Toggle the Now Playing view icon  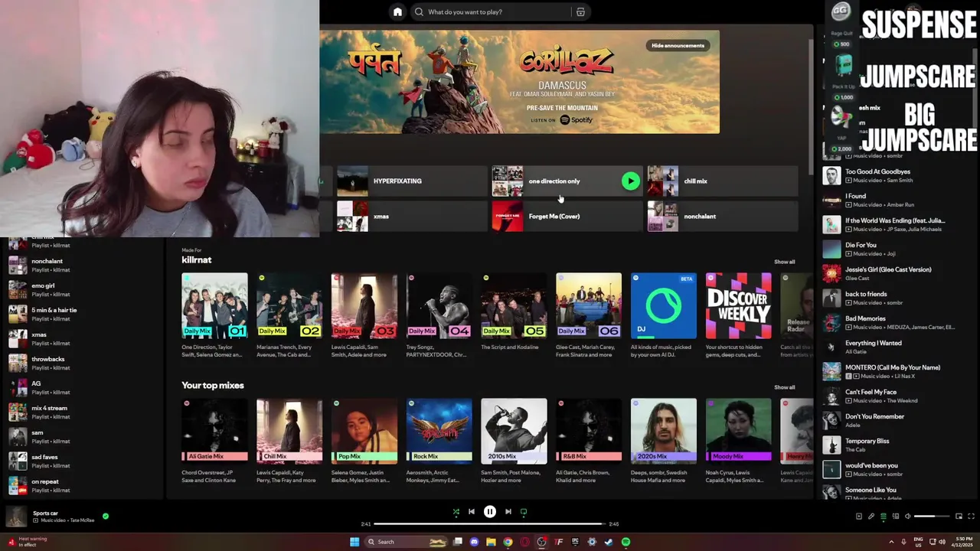point(858,517)
